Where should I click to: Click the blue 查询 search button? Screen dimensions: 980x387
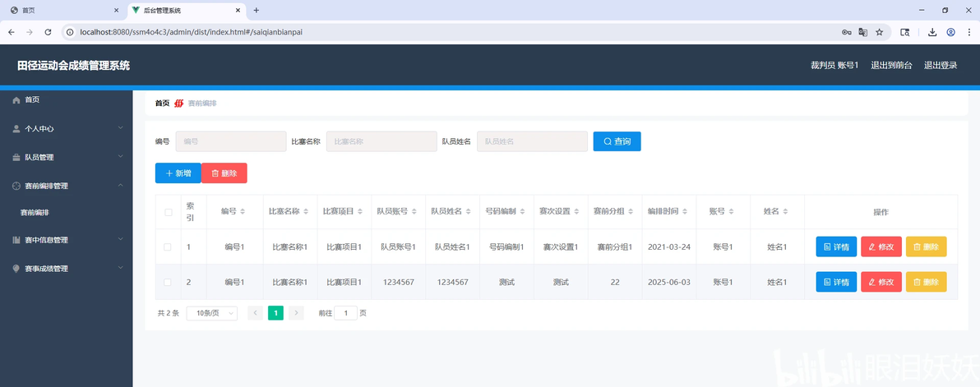click(617, 141)
